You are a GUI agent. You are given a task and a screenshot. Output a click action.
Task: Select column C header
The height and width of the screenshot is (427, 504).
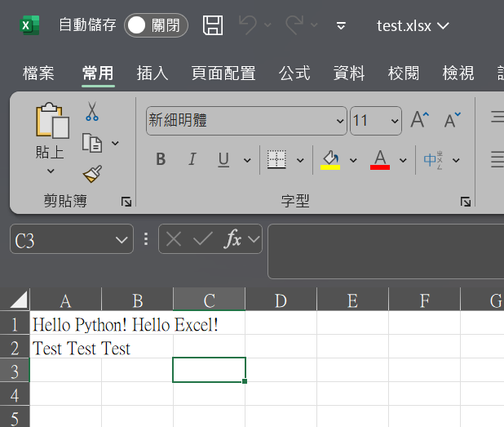pyautogui.click(x=210, y=300)
